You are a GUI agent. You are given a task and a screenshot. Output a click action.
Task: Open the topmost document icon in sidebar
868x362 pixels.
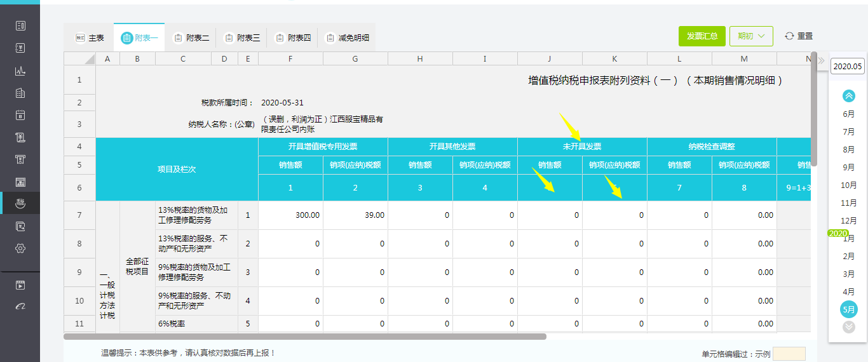tap(20, 26)
